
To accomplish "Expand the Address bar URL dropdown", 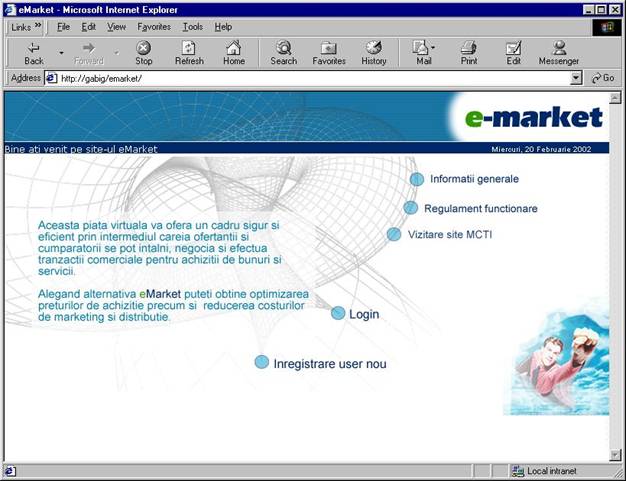I will coord(576,78).
